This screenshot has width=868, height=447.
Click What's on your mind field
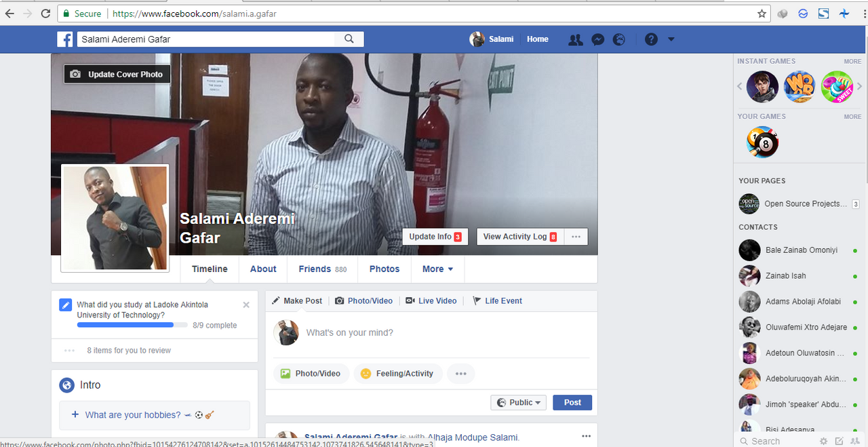448,333
